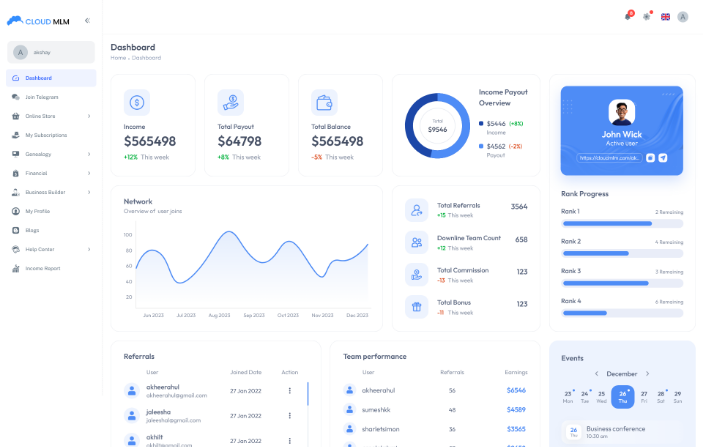
Task: Open My Subscriptions in the sidebar
Action: pyautogui.click(x=51, y=135)
